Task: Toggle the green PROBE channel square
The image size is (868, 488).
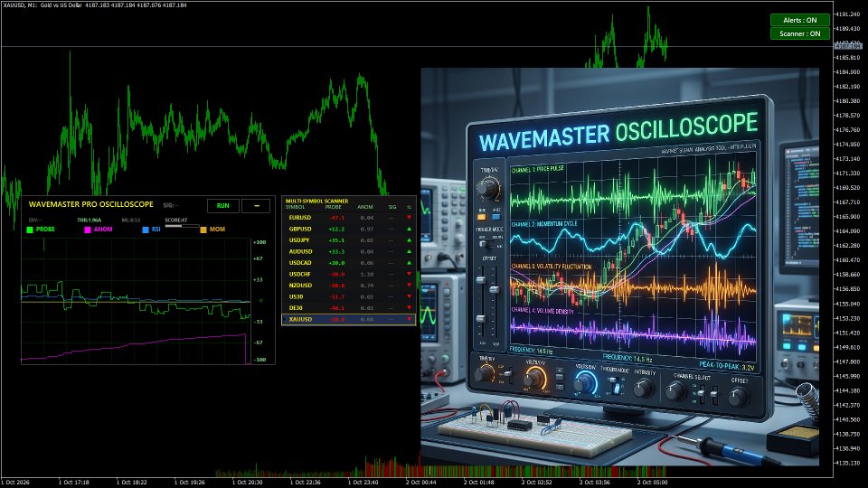Action: pyautogui.click(x=30, y=230)
